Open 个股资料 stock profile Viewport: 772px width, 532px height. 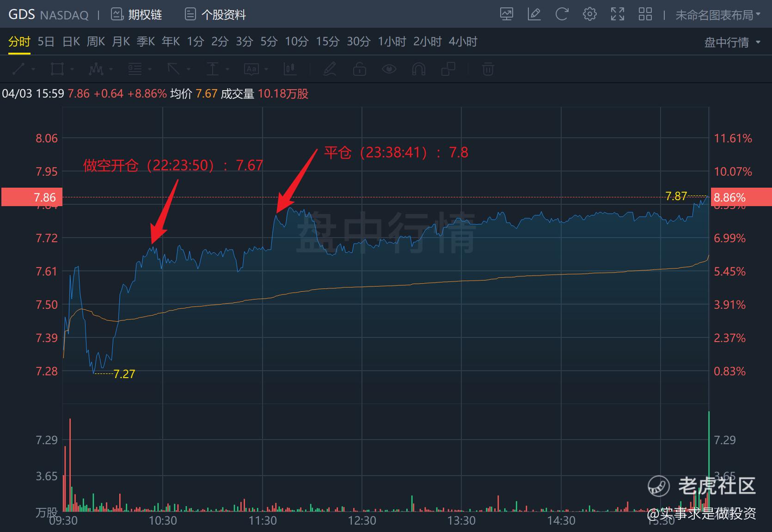click(215, 15)
